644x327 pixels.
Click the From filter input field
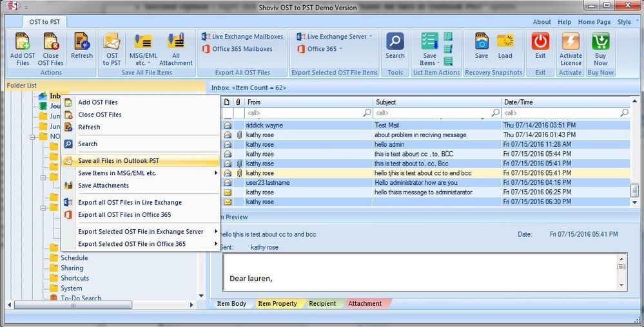click(x=308, y=113)
